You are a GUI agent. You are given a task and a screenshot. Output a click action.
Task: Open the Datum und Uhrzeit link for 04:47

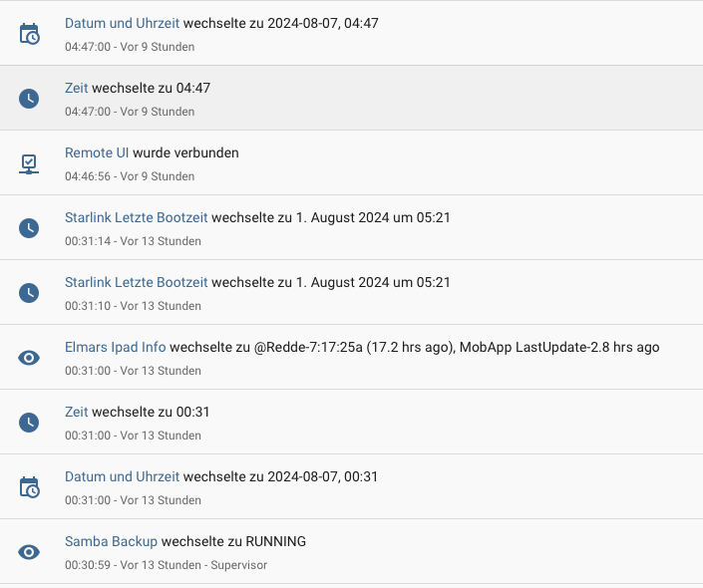122,23
